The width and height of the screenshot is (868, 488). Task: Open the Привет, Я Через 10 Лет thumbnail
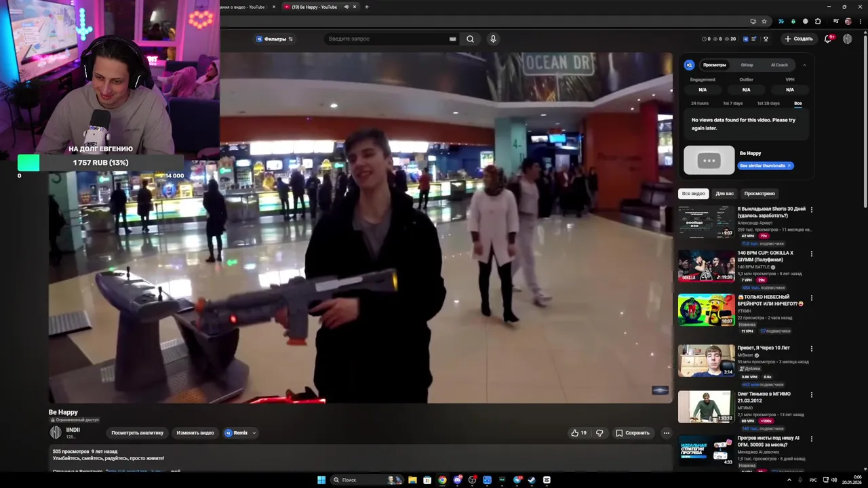tap(707, 361)
